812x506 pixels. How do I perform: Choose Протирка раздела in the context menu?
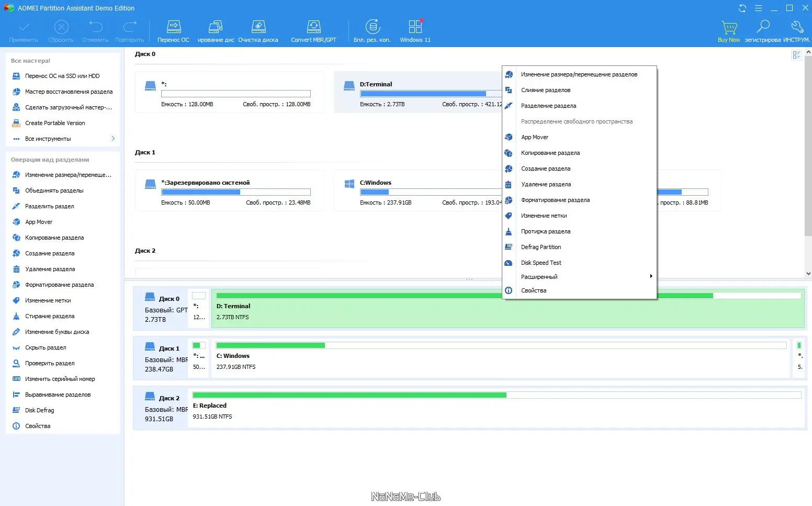pyautogui.click(x=579, y=231)
